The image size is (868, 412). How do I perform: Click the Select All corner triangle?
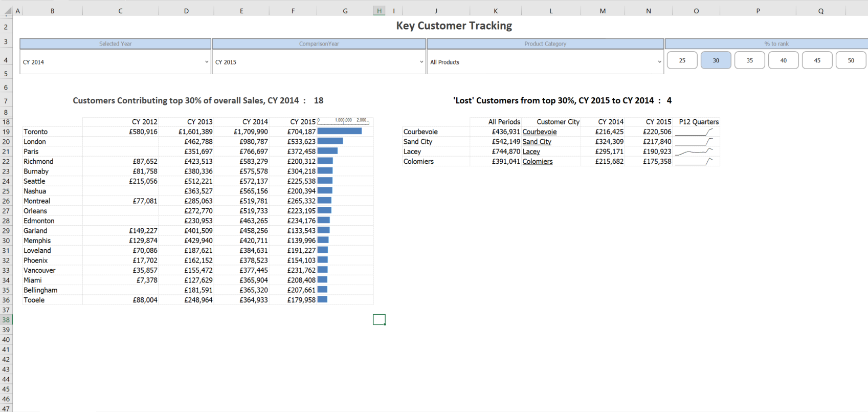(x=8, y=11)
